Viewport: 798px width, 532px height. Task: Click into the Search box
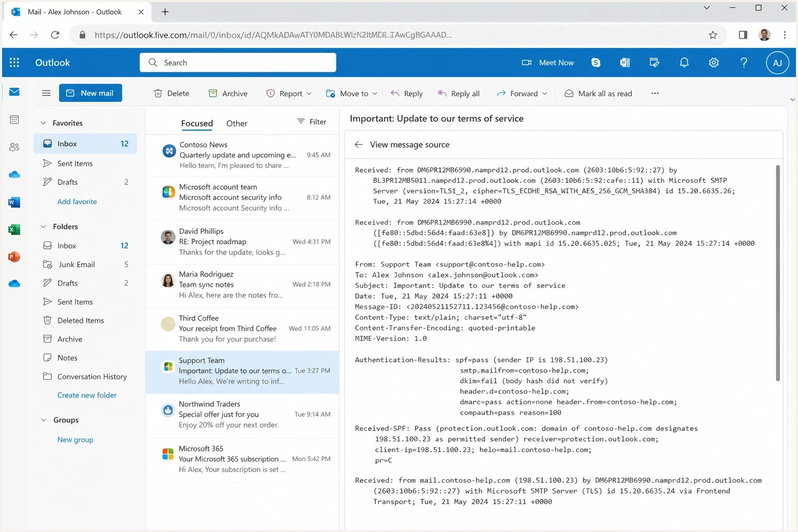point(238,62)
